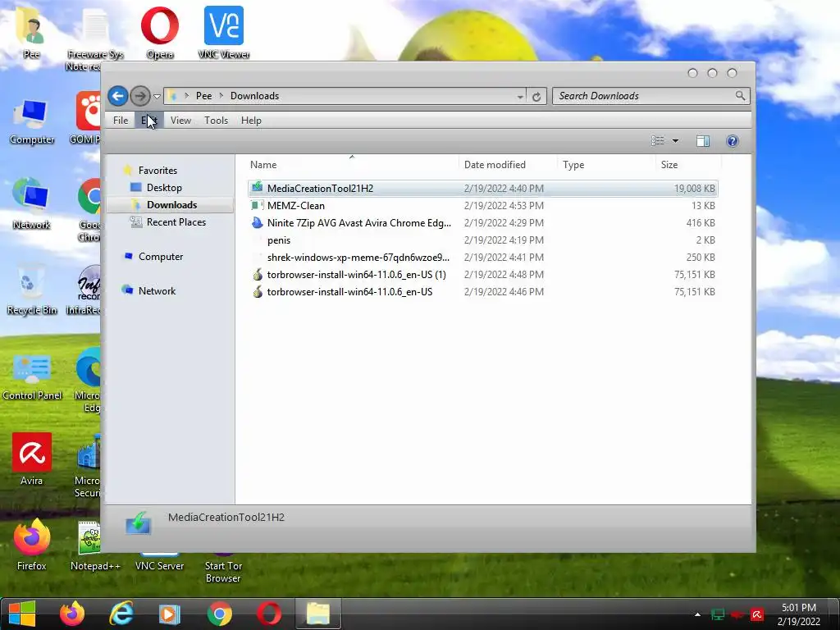
Task: Select the Control Panel desktop icon
Action: pos(32,375)
